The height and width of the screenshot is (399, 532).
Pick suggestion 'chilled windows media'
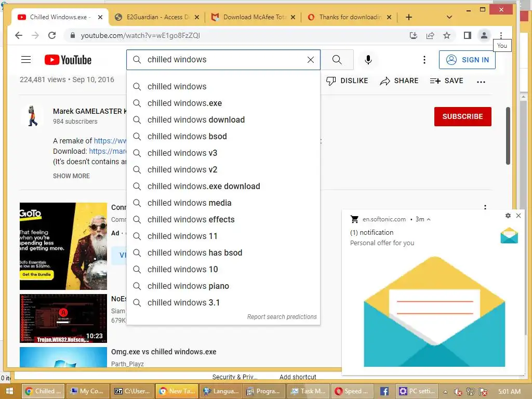click(x=223, y=203)
